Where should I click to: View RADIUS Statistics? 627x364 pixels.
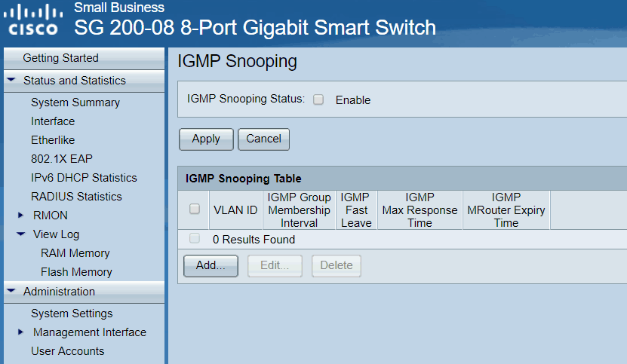76,197
